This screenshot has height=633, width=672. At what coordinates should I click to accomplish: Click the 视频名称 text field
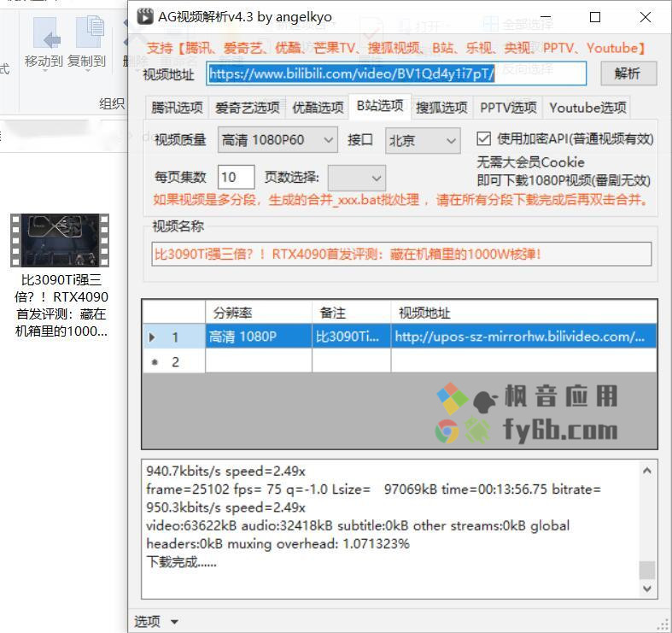(x=401, y=254)
